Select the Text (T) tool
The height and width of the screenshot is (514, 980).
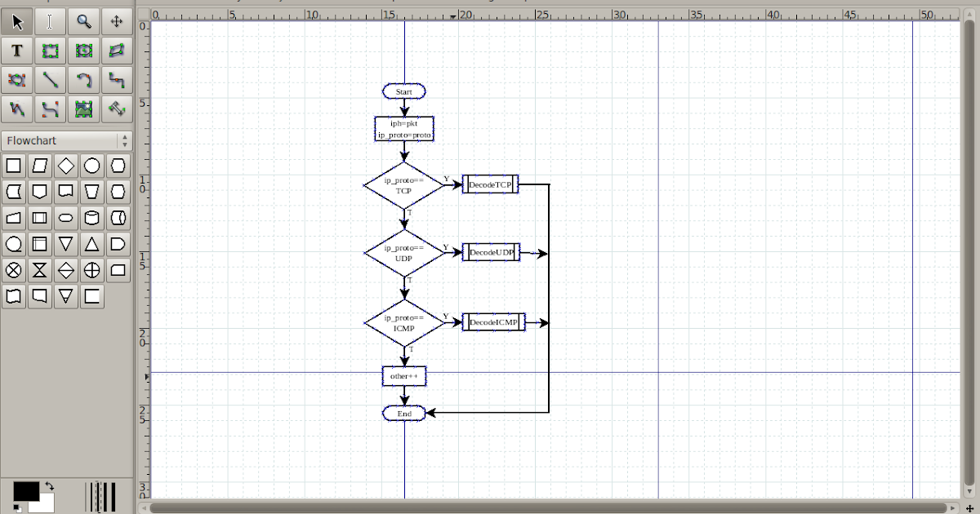pos(17,51)
